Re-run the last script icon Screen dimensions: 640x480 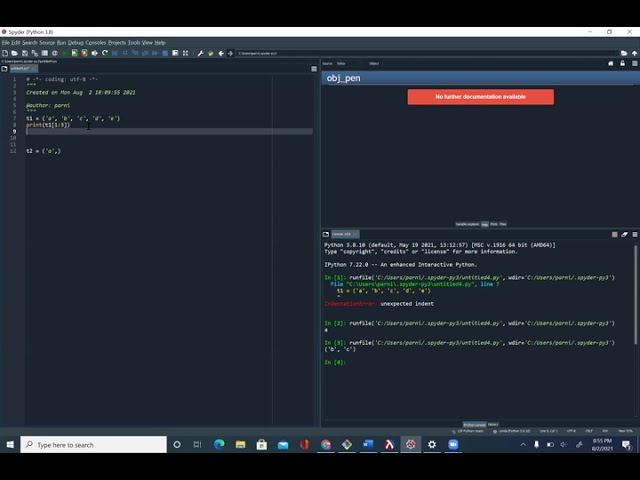pyautogui.click(x=105, y=53)
